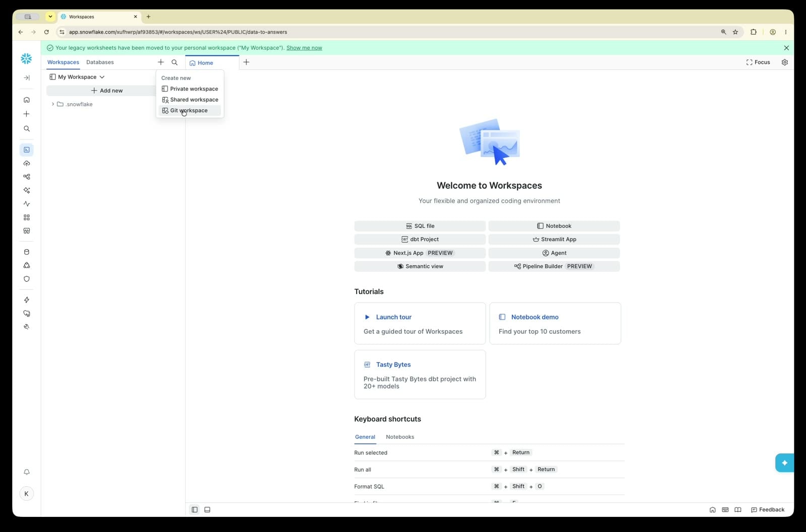Image resolution: width=806 pixels, height=532 pixels.
Task: Expand the .snowflake folder
Action: coord(53,104)
